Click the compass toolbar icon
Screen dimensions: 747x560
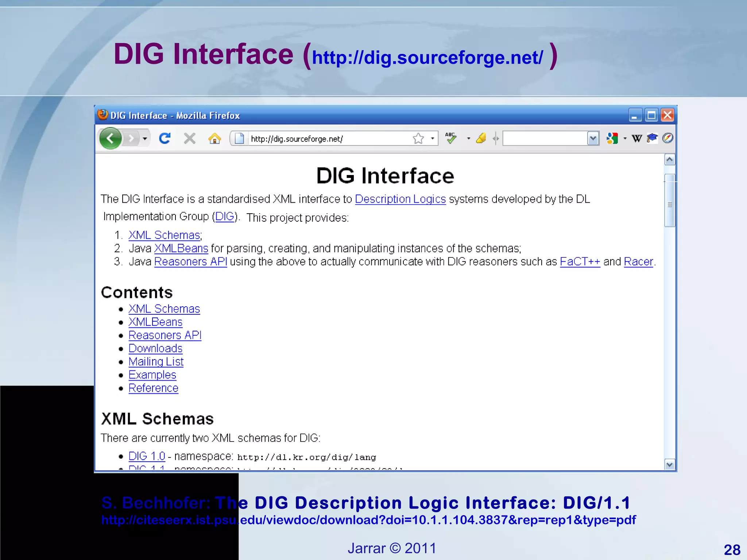point(667,138)
